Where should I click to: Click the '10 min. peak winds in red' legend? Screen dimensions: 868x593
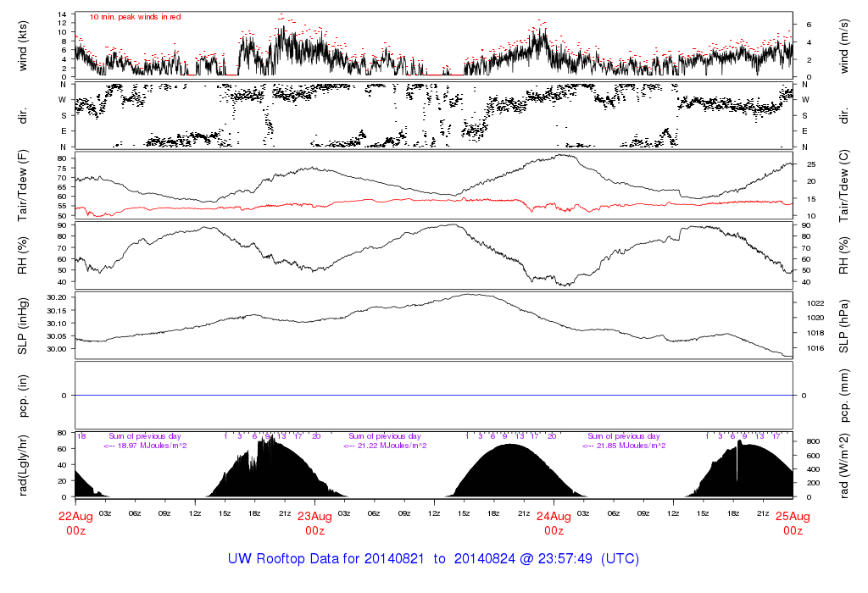pyautogui.click(x=135, y=17)
